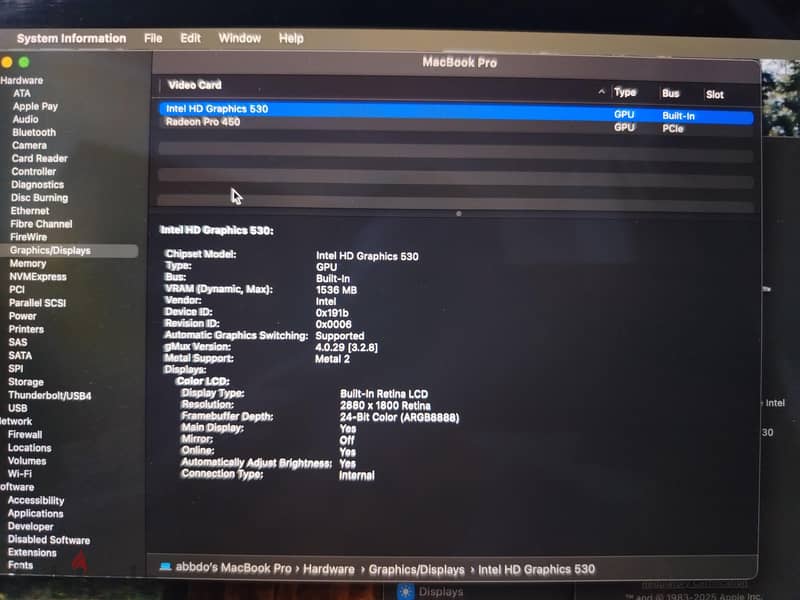Select Ethernet in the sidebar
This screenshot has height=600, width=800.
pos(30,211)
